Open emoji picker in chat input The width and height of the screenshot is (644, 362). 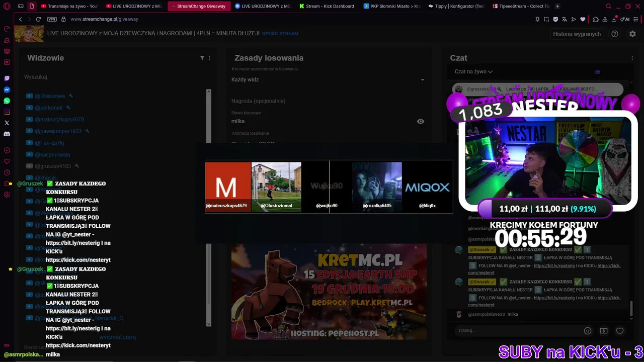click(x=588, y=331)
